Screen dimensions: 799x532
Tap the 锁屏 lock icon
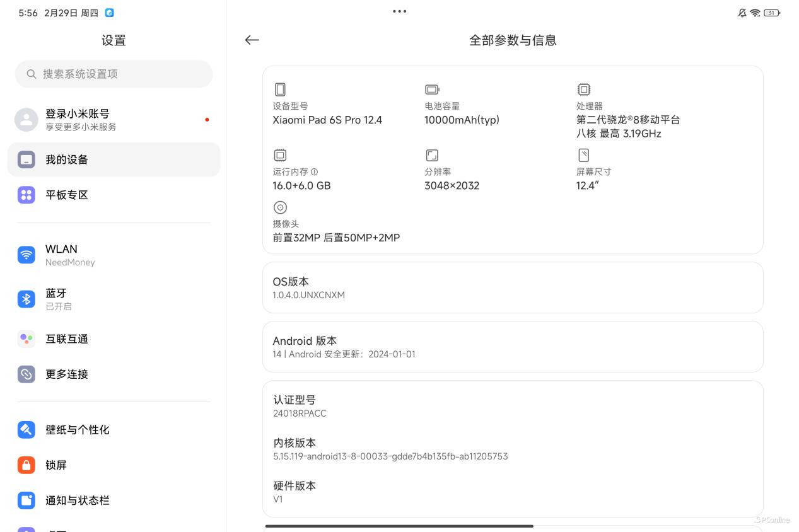[26, 465]
